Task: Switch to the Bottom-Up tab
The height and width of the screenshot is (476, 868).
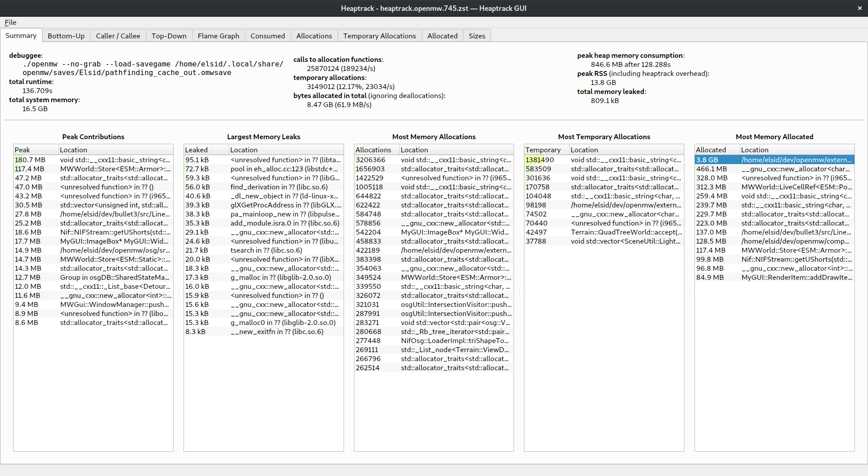Action: (x=66, y=36)
